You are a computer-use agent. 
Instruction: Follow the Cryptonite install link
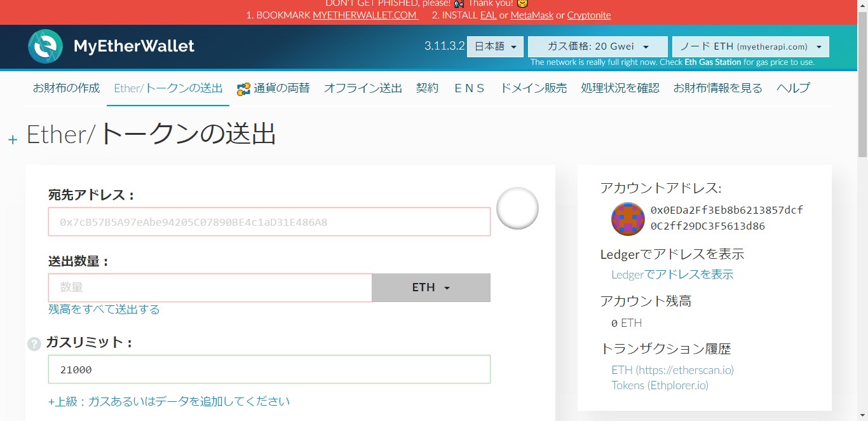589,15
